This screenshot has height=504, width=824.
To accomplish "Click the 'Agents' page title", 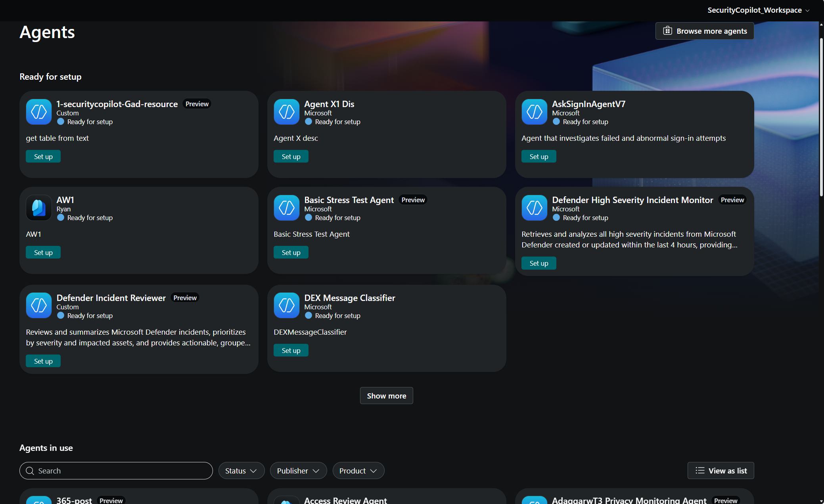I will tap(47, 32).
